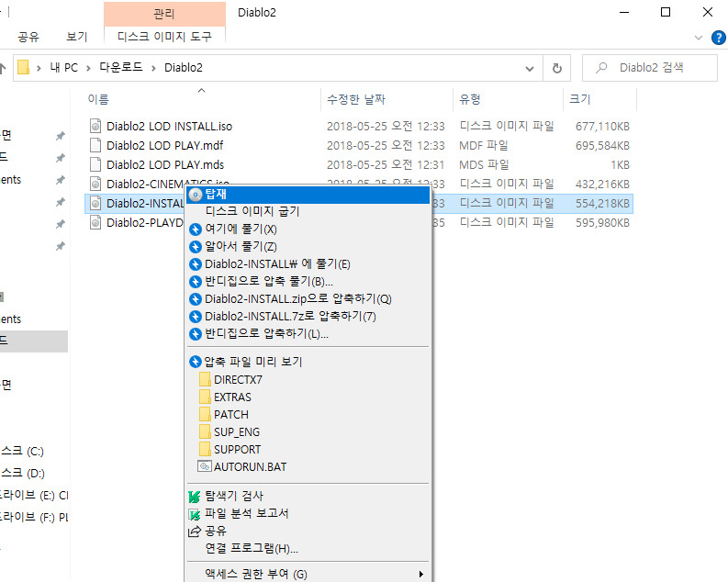Click the Diablo2 검색 search field

(x=650, y=68)
